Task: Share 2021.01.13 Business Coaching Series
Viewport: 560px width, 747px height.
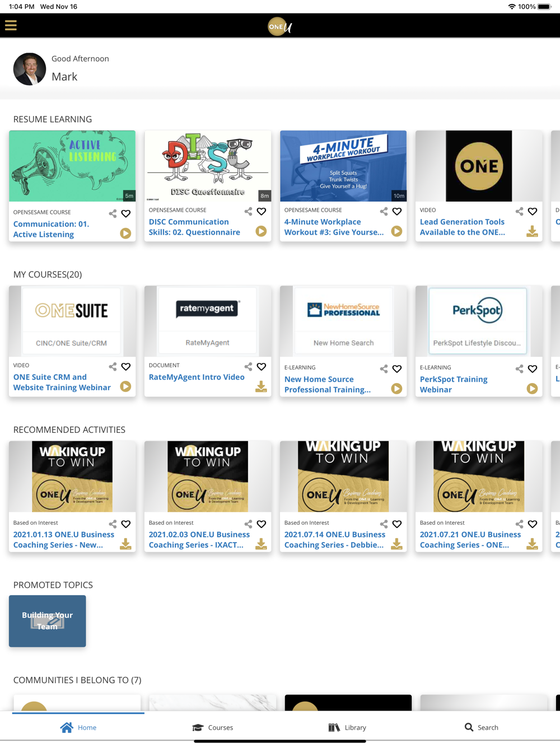Action: tap(113, 524)
